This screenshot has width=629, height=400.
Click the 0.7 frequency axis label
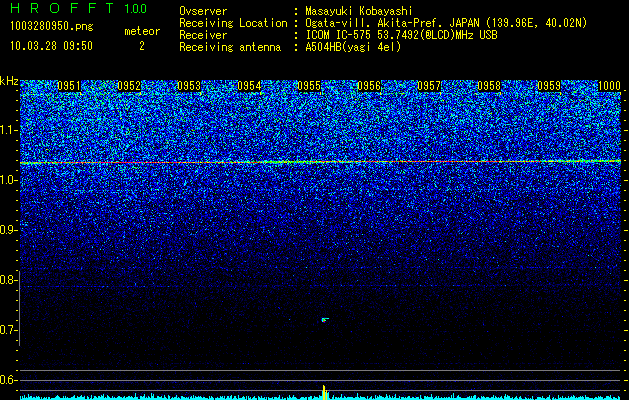coord(9,330)
